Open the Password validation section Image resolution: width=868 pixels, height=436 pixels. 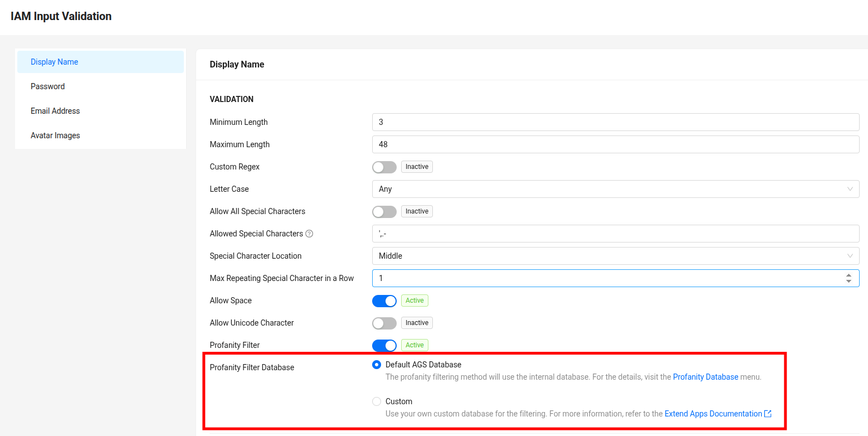[48, 86]
